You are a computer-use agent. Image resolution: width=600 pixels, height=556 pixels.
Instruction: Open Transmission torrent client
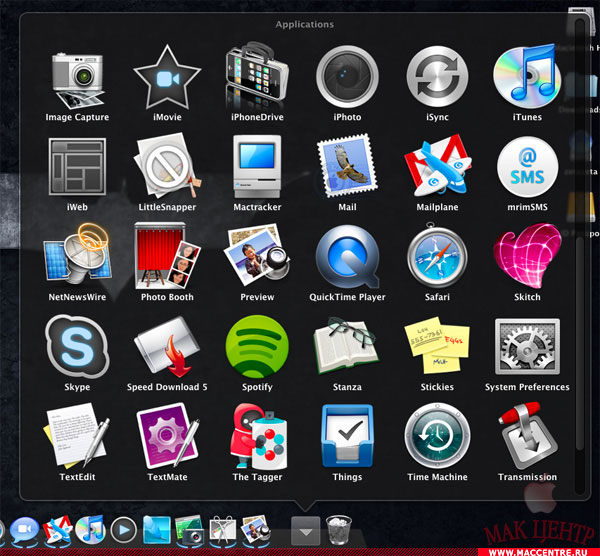[527, 436]
